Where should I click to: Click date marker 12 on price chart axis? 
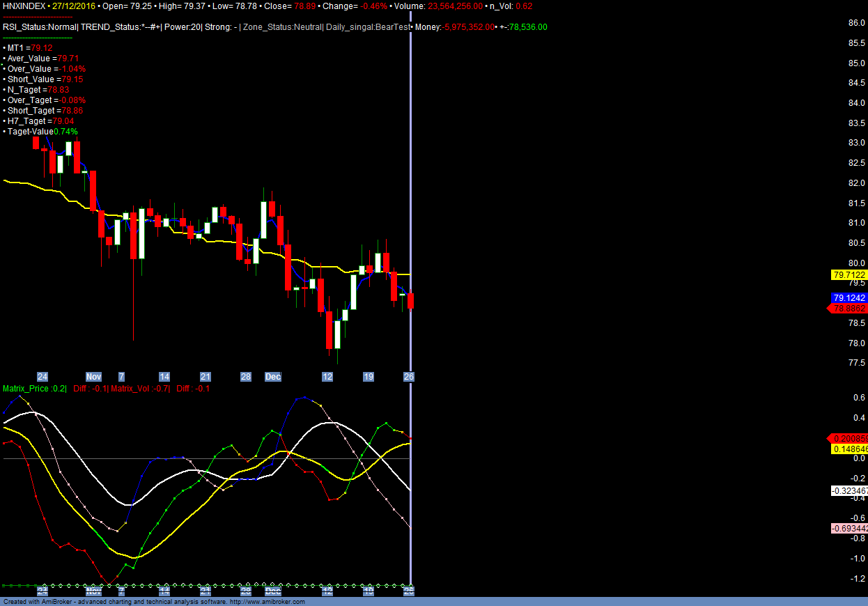pyautogui.click(x=327, y=377)
